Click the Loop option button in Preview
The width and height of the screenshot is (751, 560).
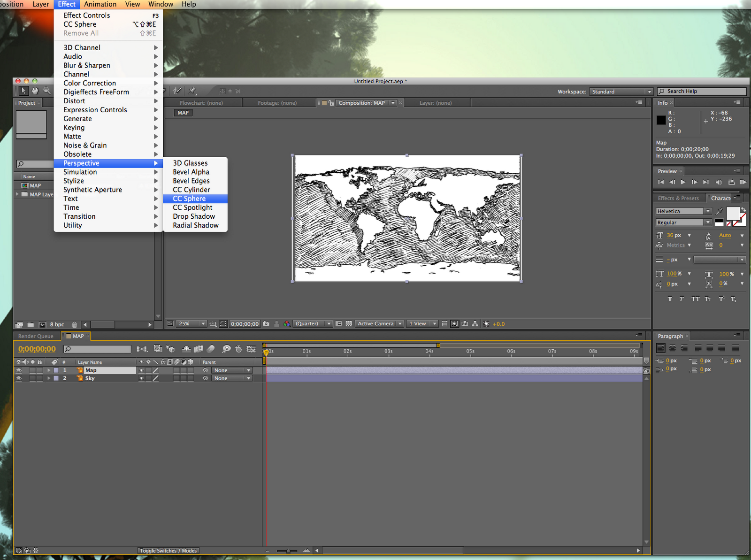(x=731, y=182)
